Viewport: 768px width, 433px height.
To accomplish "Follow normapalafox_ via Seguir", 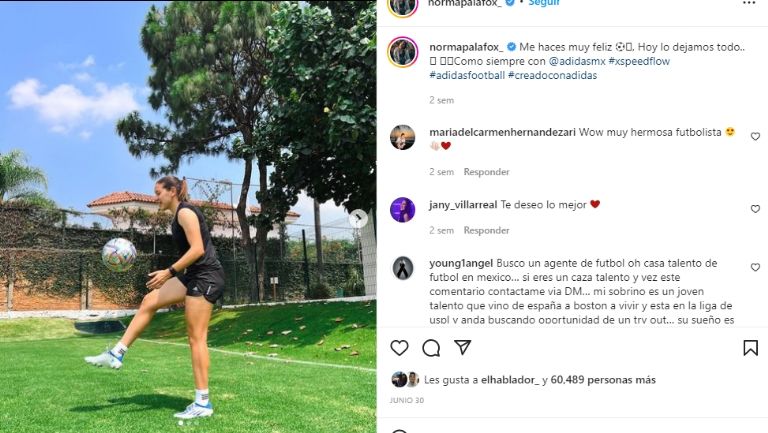I will pyautogui.click(x=544, y=3).
